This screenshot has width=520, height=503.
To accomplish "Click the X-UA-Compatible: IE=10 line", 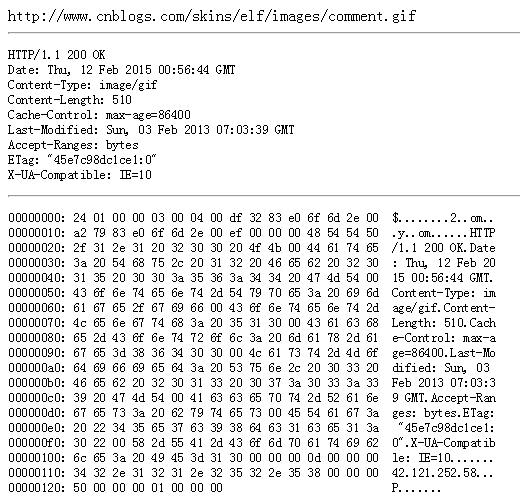I will click(x=80, y=175).
